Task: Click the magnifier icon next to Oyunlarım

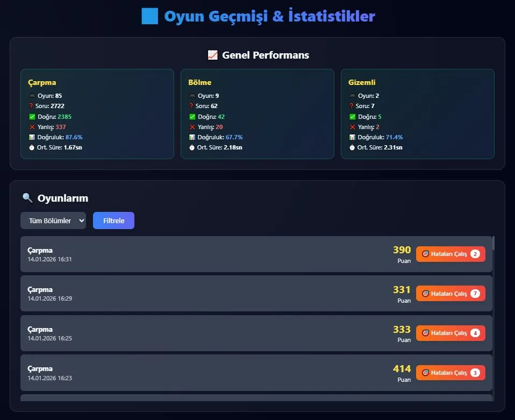Action: (x=27, y=198)
